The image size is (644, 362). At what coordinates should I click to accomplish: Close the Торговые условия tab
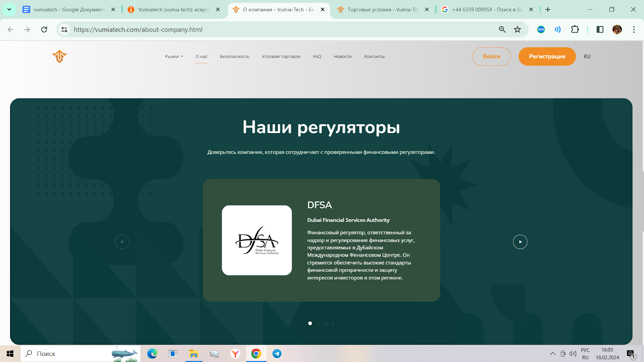point(427,9)
